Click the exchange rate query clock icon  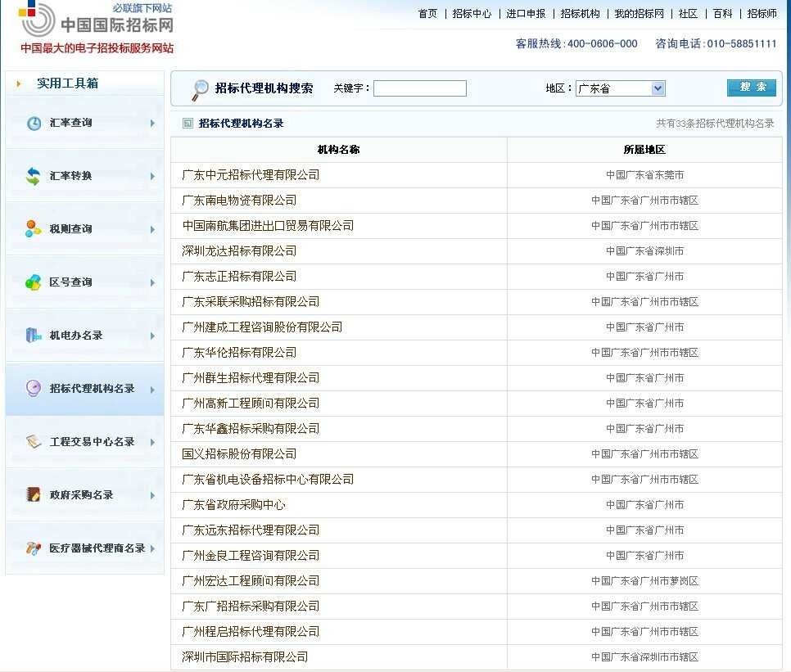click(34, 124)
